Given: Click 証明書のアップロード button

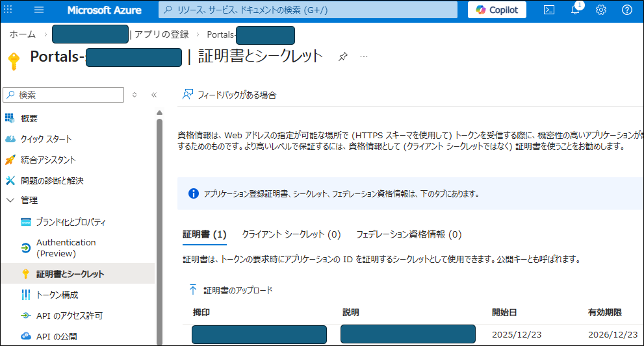Looking at the screenshot, I should [231, 290].
